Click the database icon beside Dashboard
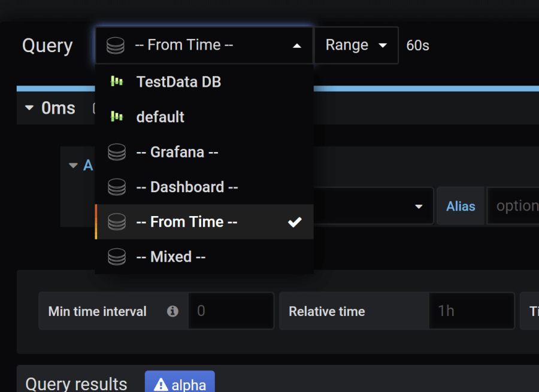539x392 pixels. click(x=117, y=187)
